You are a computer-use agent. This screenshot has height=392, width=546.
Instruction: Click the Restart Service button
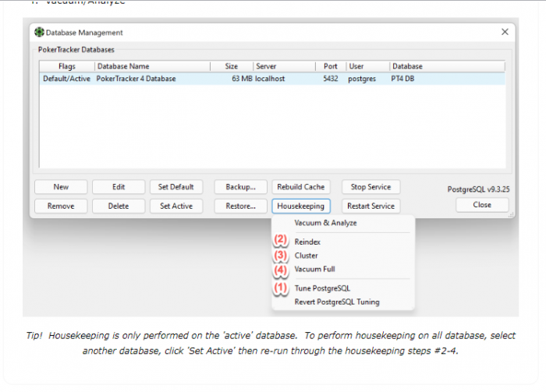click(x=370, y=206)
